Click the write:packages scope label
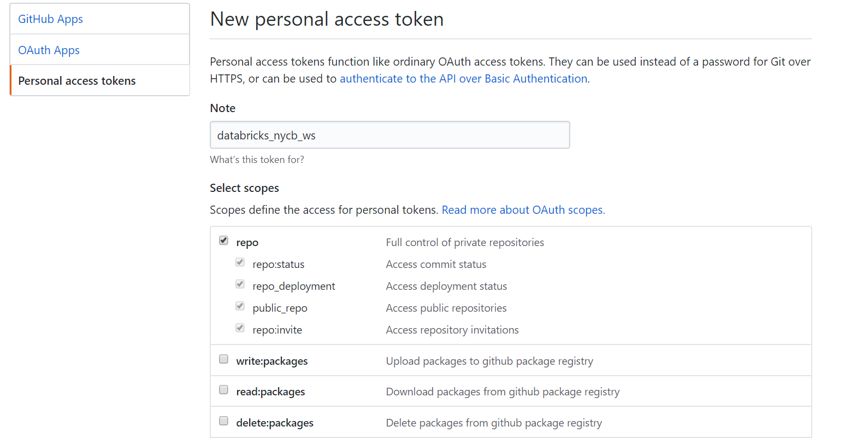This screenshot has height=438, width=868. pos(271,360)
